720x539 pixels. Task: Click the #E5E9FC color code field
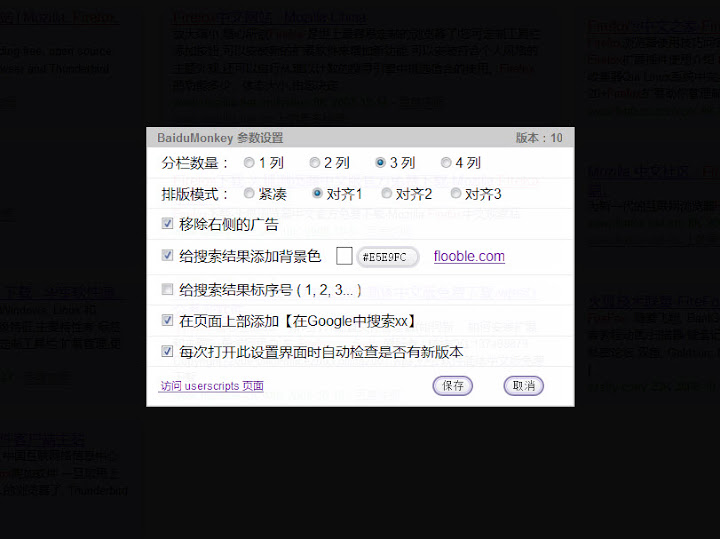click(x=388, y=257)
